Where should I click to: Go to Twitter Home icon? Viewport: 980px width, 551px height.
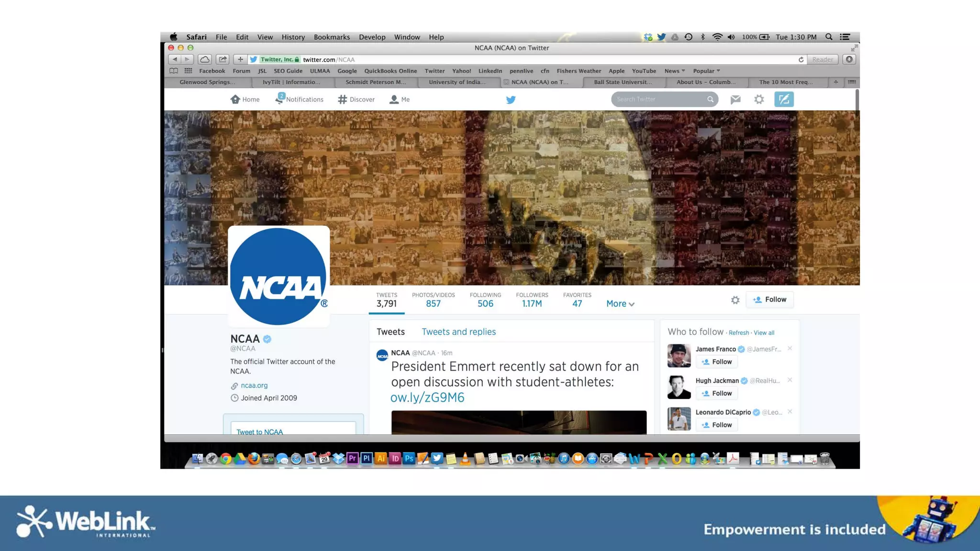pyautogui.click(x=235, y=99)
